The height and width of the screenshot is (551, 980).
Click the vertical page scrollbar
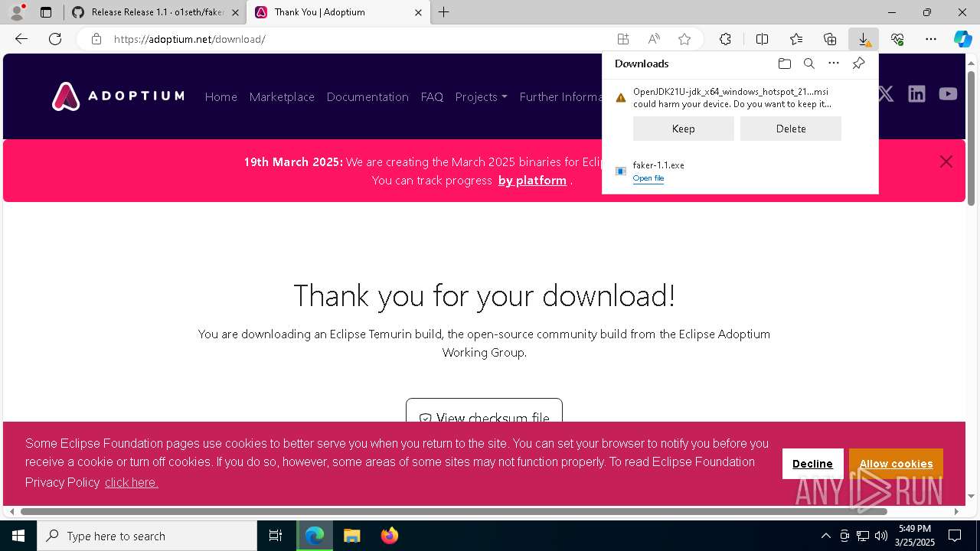(971, 138)
